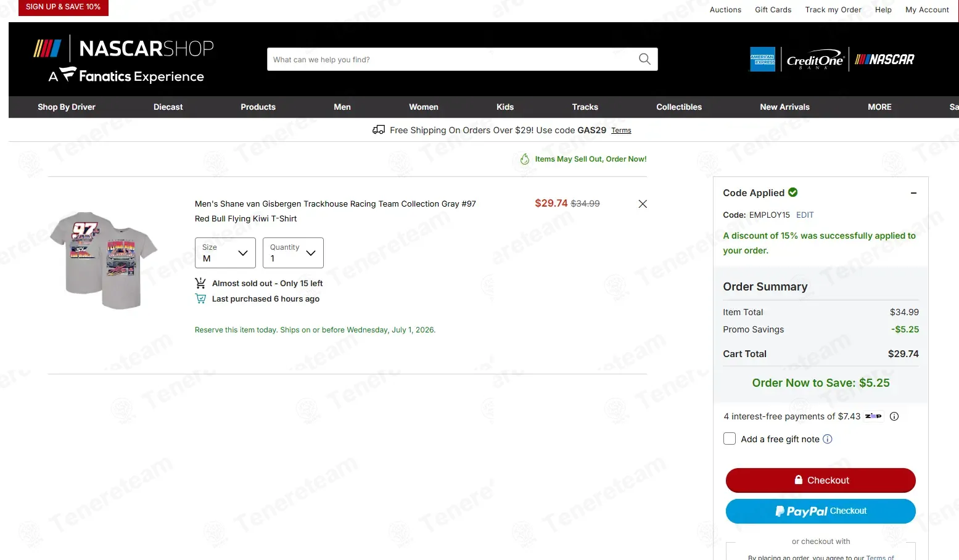Click Sign Up & Save 10% banner
This screenshot has width=959, height=560.
64,7
